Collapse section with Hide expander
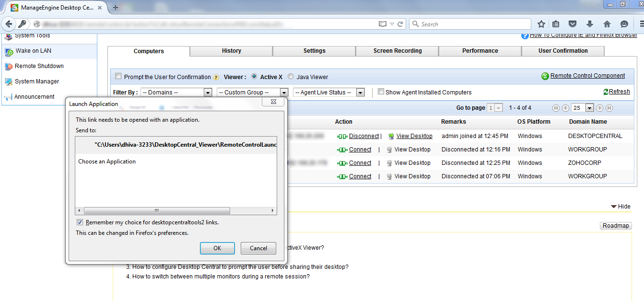The height and width of the screenshot is (301, 644). [621, 206]
